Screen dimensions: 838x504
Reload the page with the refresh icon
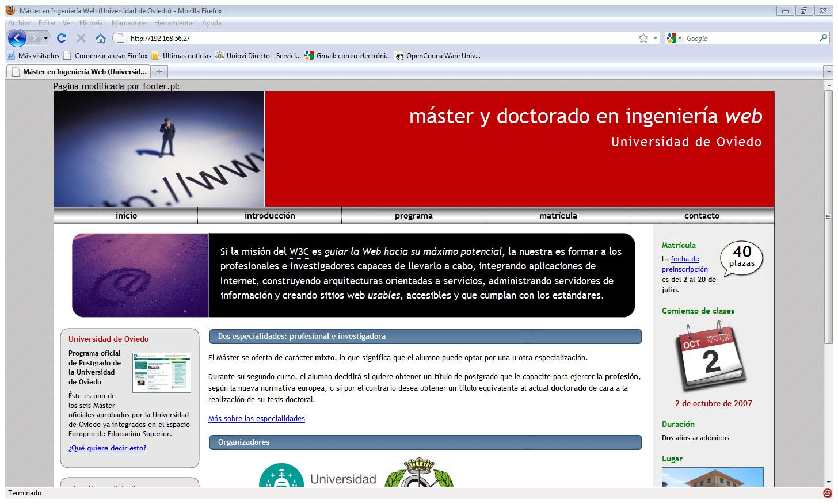tap(62, 39)
